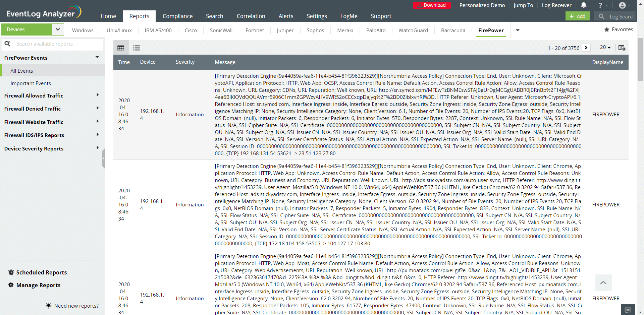Viewport: 644px width, 315px height.
Task: Open the Search tab
Action: (x=214, y=16)
